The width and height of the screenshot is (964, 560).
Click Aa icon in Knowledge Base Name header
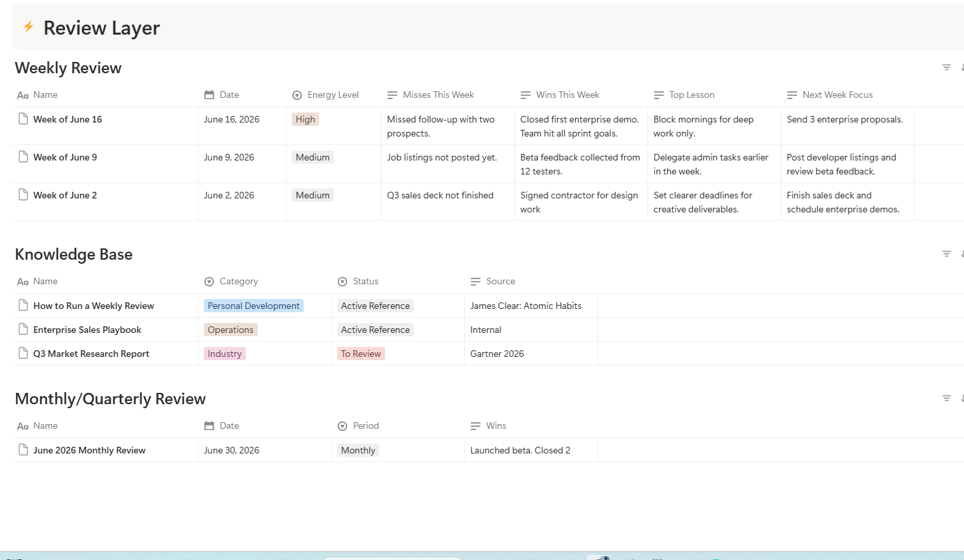point(23,282)
